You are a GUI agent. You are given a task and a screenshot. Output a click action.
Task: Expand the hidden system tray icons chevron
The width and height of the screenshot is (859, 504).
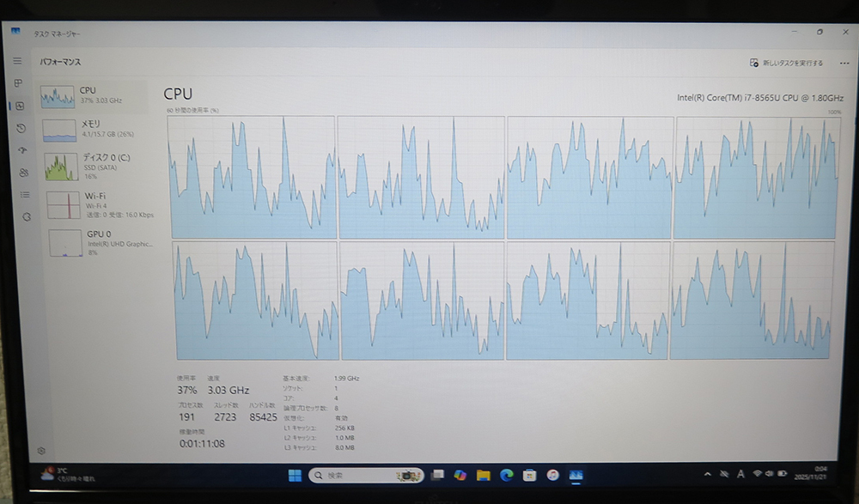coord(708,475)
